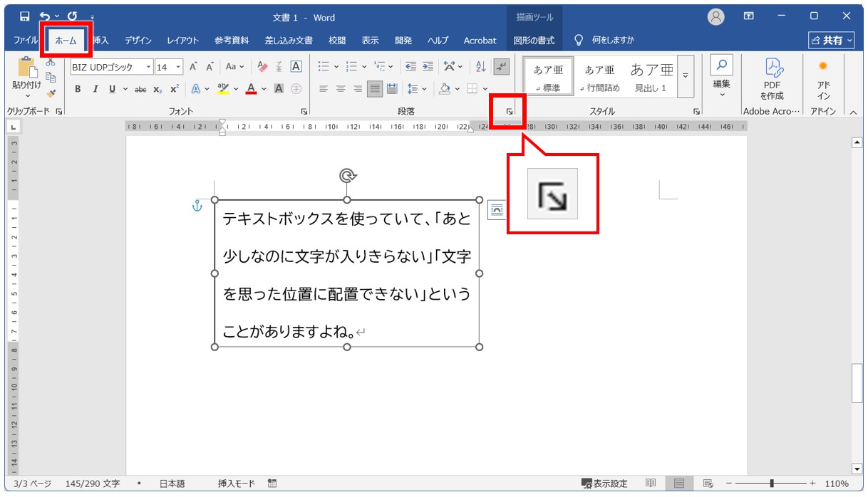Screen dimensions: 868x497
Task: Click the Redo icon in the title bar
Action: [72, 16]
